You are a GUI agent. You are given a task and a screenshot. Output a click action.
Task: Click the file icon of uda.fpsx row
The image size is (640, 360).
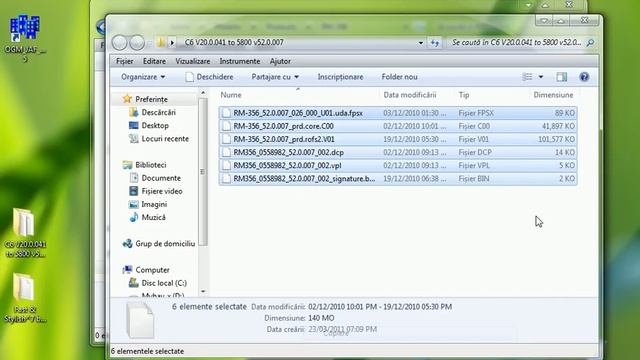click(x=227, y=113)
